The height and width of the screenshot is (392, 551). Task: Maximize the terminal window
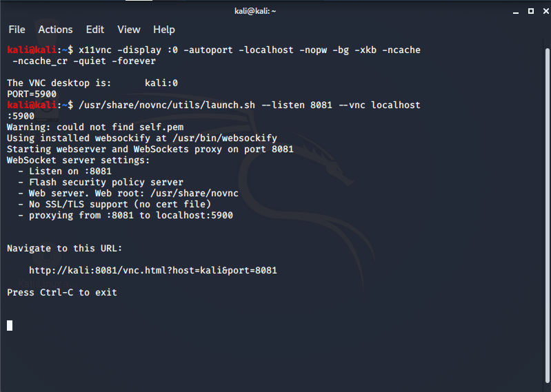[x=531, y=11]
